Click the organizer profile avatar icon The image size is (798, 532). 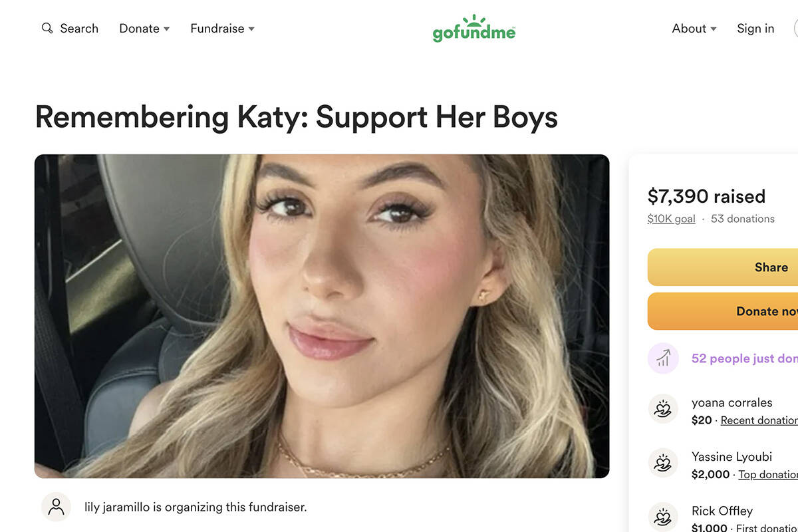click(56, 507)
